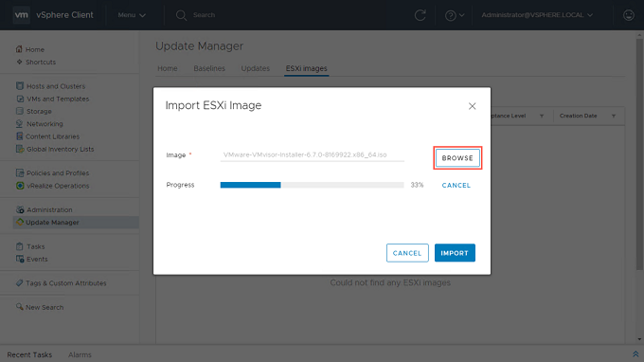
Task: Click the Update Manager icon
Action: click(19, 222)
